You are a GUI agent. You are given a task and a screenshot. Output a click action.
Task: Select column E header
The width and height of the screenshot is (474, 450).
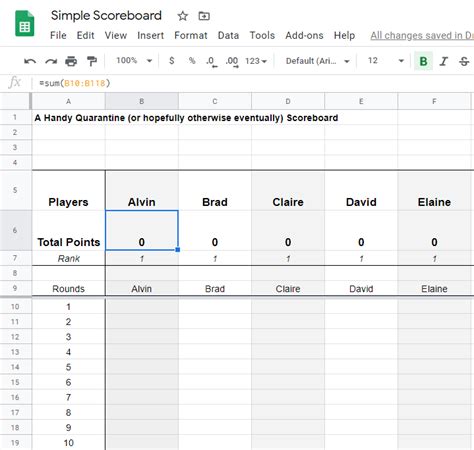coord(361,101)
